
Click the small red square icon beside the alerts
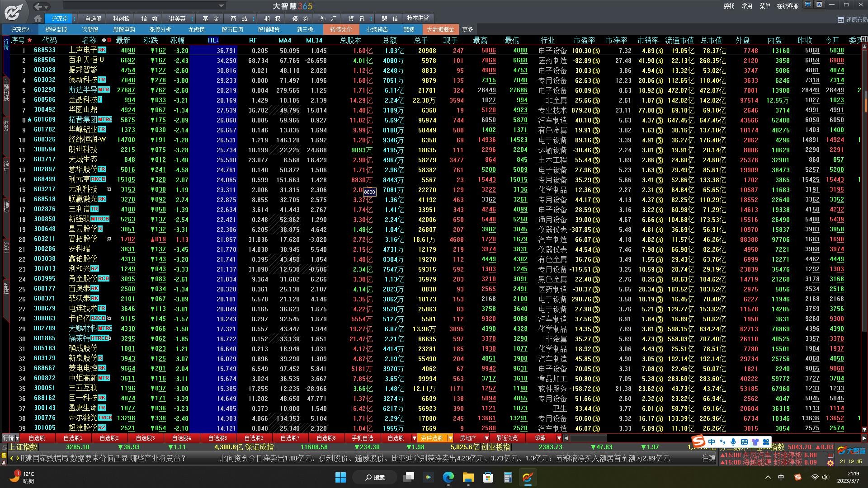pyautogui.click(x=830, y=455)
